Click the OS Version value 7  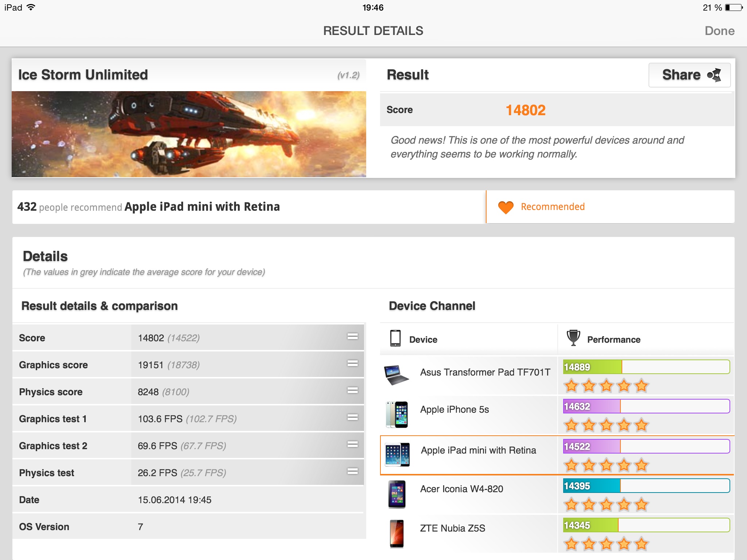pyautogui.click(x=140, y=527)
